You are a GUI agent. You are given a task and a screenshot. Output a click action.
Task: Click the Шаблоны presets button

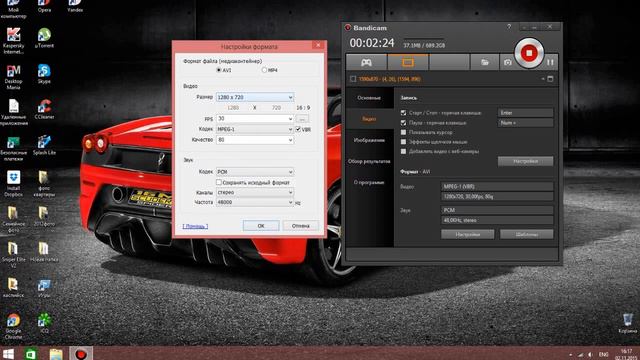(x=527, y=234)
